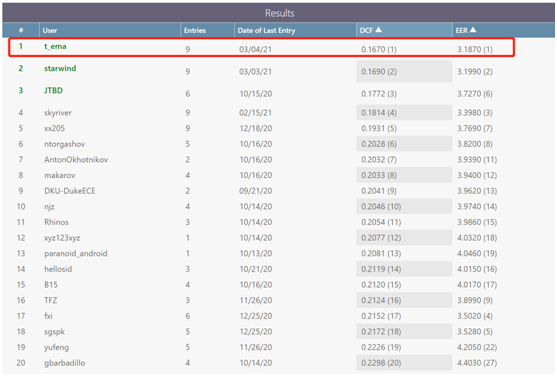Image resolution: width=557 pixels, height=376 pixels.
Task: Click the # rank column header
Action: click(21, 31)
